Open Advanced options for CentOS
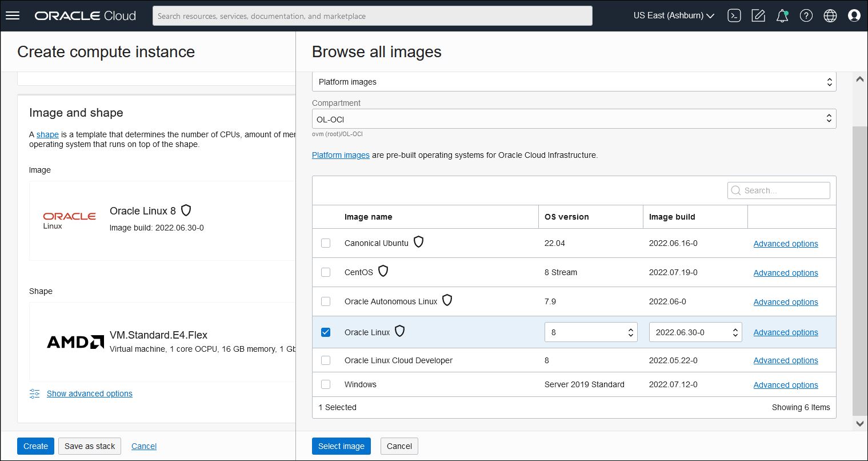The image size is (868, 461). 785,273
